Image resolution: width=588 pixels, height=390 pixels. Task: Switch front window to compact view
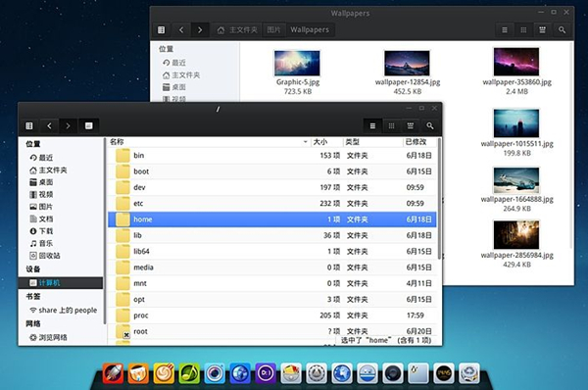tap(411, 126)
